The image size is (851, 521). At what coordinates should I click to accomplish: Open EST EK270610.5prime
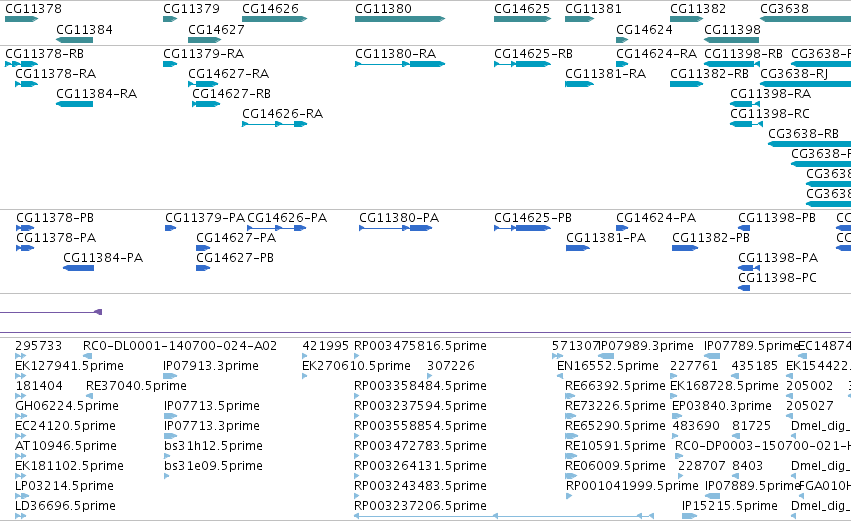[x=357, y=366]
